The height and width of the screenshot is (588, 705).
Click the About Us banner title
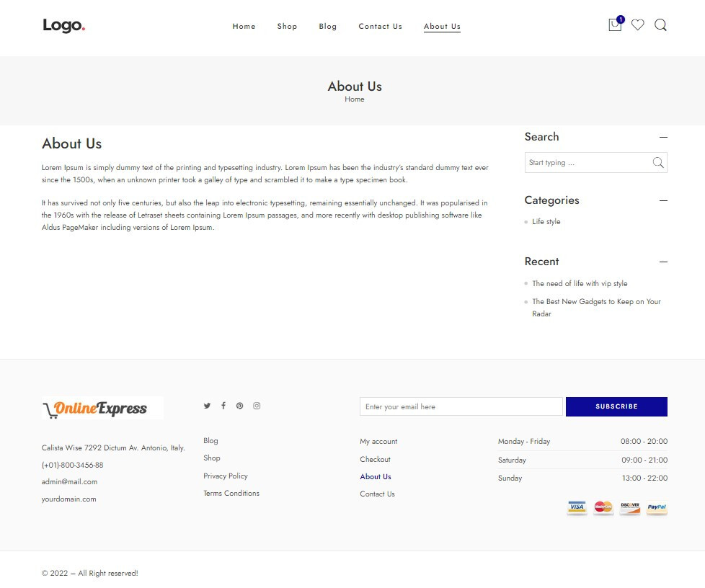pyautogui.click(x=355, y=86)
